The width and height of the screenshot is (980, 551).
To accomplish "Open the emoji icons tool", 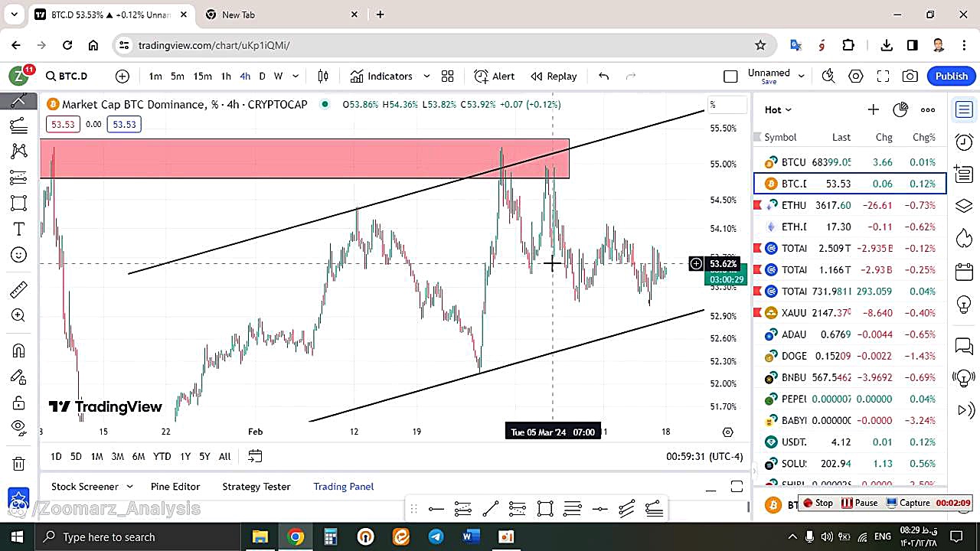I will 18,255.
